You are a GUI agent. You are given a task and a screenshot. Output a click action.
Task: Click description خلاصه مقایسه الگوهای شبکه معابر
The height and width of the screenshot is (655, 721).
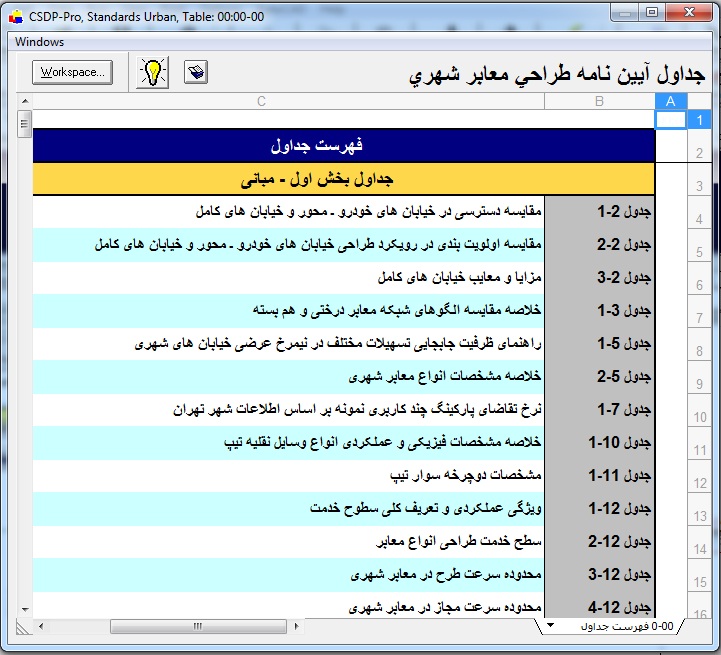click(397, 310)
